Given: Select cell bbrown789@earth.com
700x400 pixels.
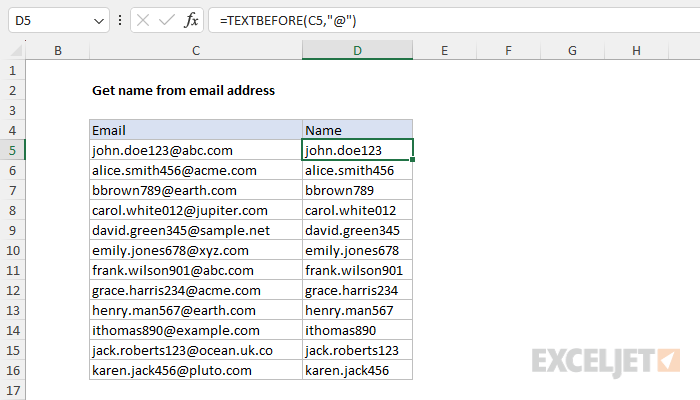Looking at the screenshot, I should point(196,190).
